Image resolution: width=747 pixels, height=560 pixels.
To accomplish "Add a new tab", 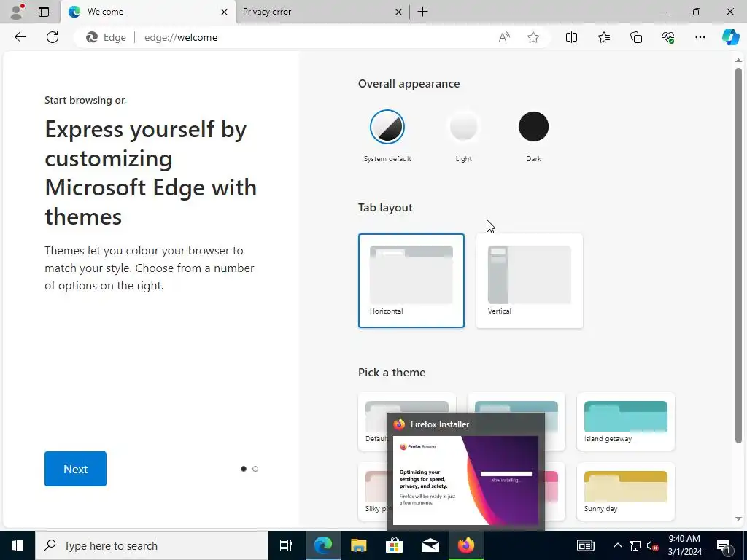I will click(422, 12).
